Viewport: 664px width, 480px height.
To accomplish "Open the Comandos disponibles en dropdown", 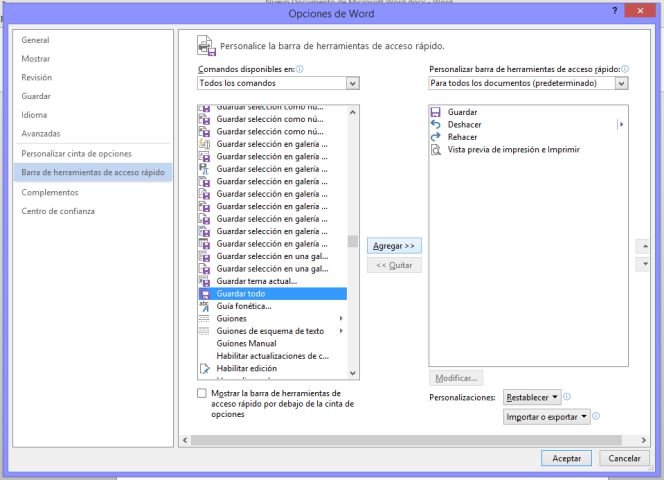I will (352, 83).
